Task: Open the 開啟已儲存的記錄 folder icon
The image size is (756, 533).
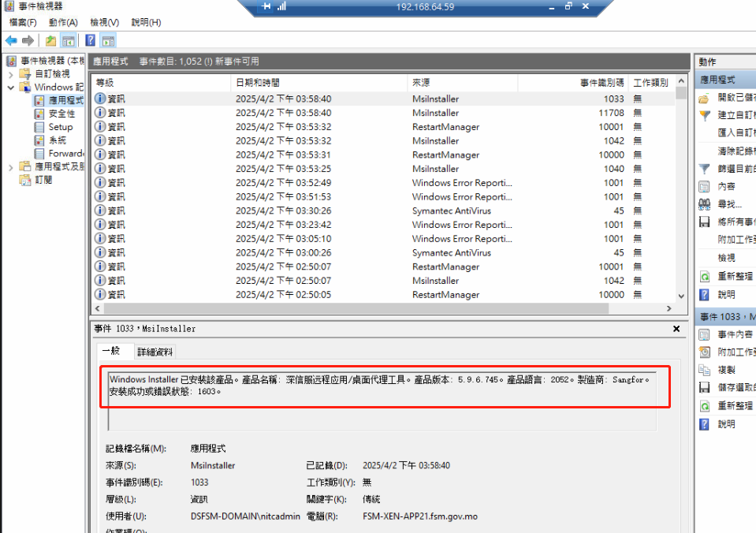Action: [x=703, y=98]
